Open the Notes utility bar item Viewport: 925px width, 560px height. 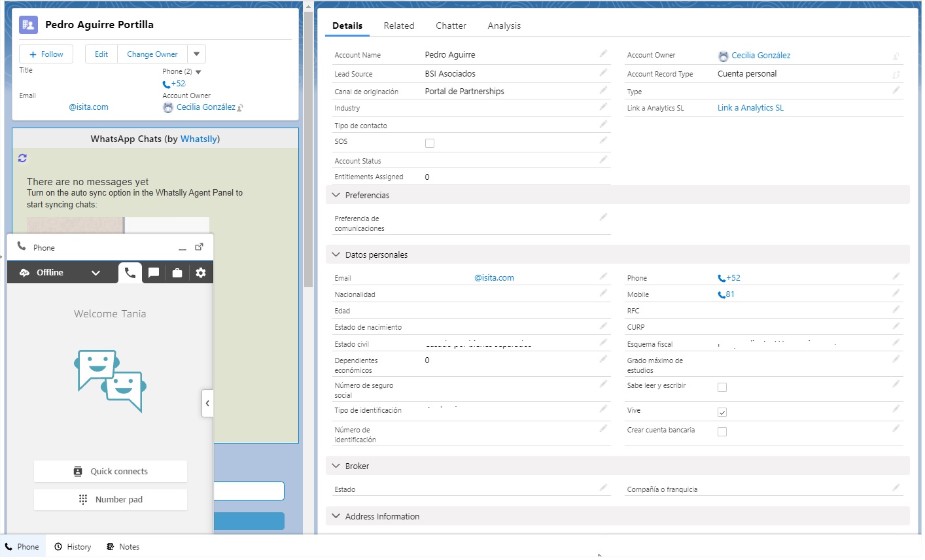tap(123, 547)
